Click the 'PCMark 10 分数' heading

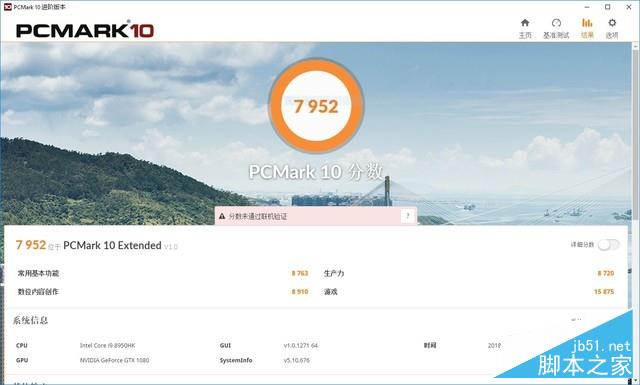coord(316,171)
